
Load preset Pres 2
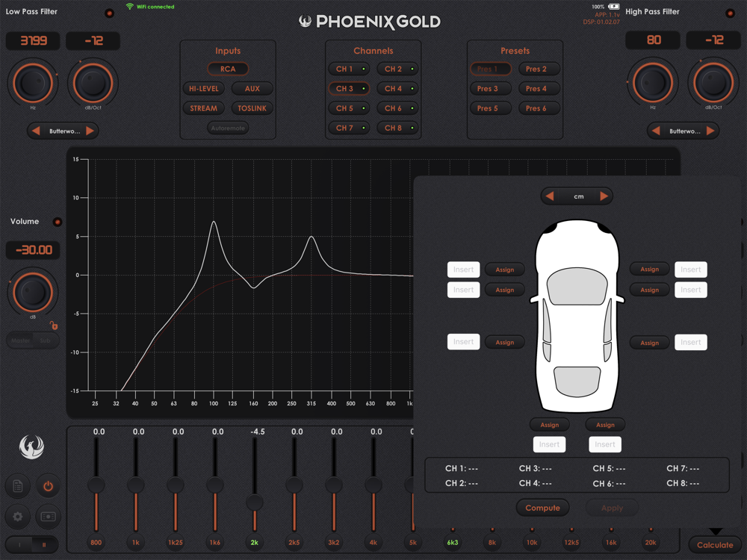click(x=539, y=69)
